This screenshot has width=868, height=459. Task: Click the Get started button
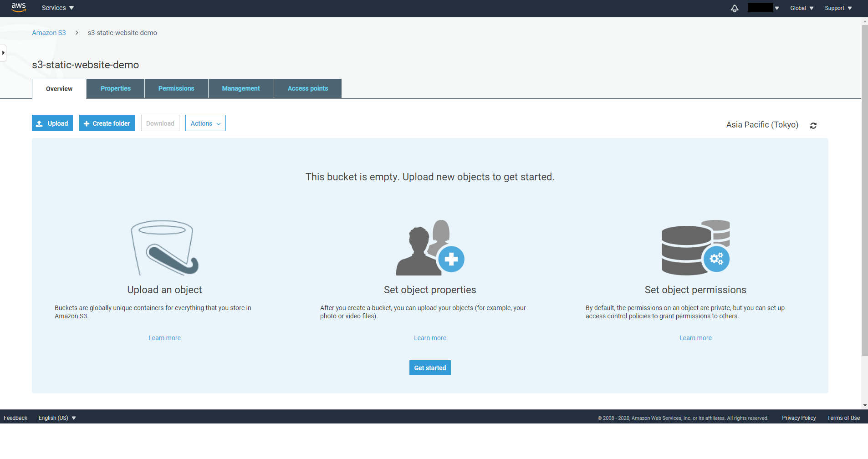[430, 368]
